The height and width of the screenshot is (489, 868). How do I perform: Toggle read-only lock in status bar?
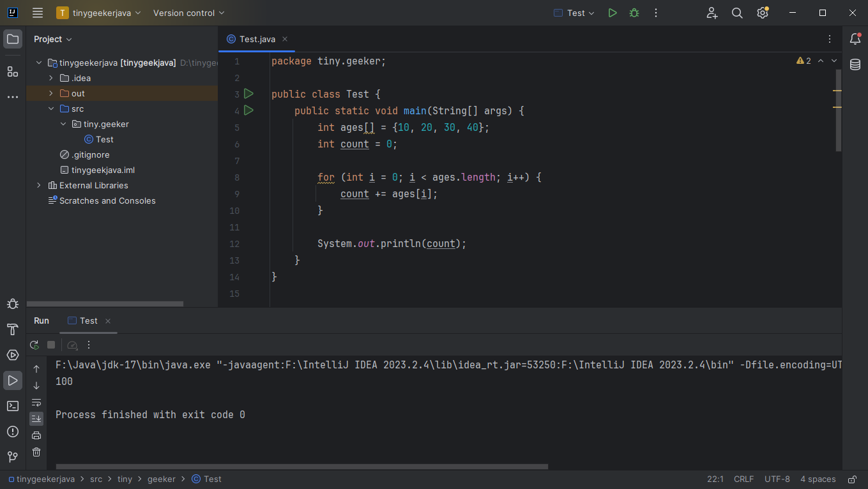(852, 479)
